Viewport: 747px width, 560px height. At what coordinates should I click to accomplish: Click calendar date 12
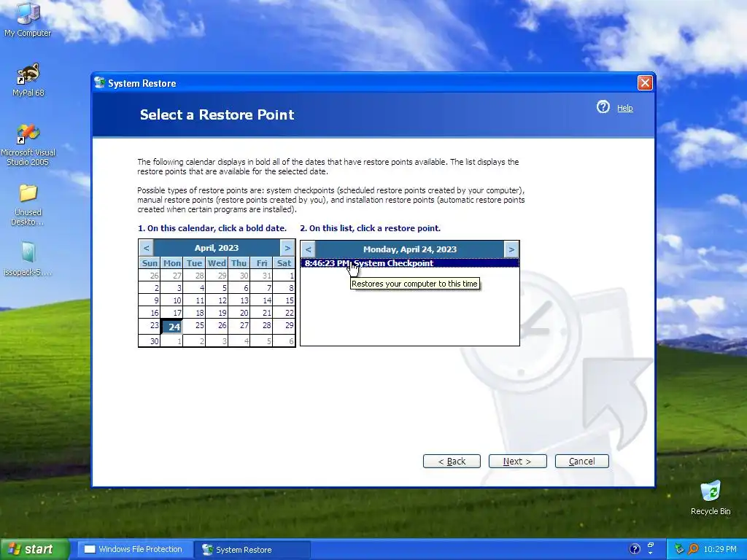point(216,300)
